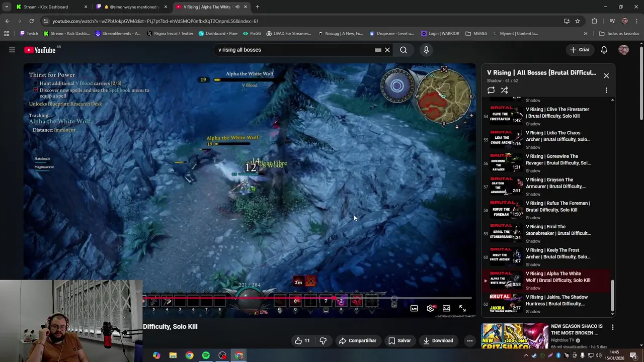This screenshot has height=362, width=644.
Task: Open options for the SHACO recommended video
Action: coord(612,327)
